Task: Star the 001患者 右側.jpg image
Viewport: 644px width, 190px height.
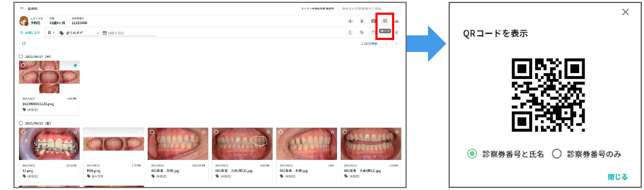Action: tap(333, 132)
